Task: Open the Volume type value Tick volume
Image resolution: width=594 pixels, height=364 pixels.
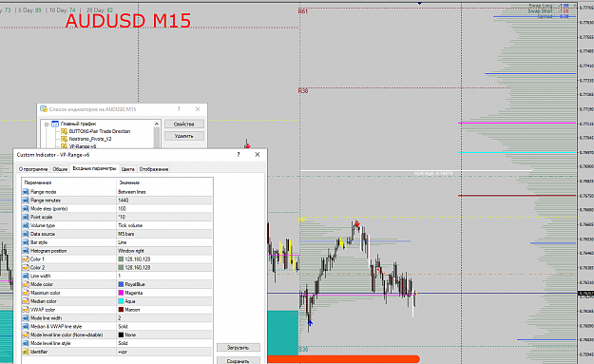Action: click(164, 225)
